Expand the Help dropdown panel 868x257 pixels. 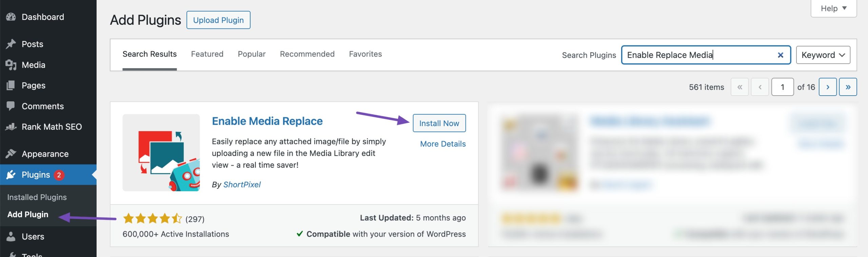[x=833, y=8]
